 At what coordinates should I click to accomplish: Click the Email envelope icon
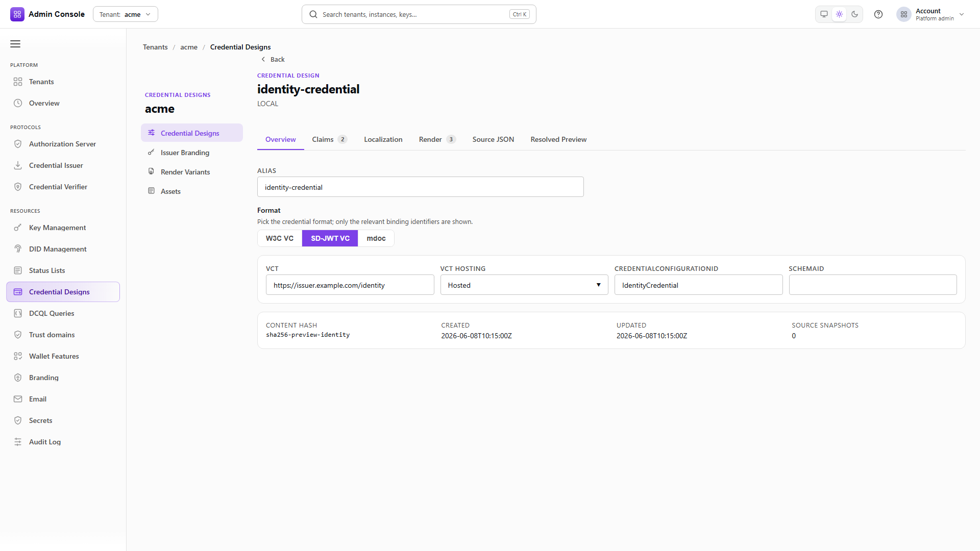[x=18, y=399]
